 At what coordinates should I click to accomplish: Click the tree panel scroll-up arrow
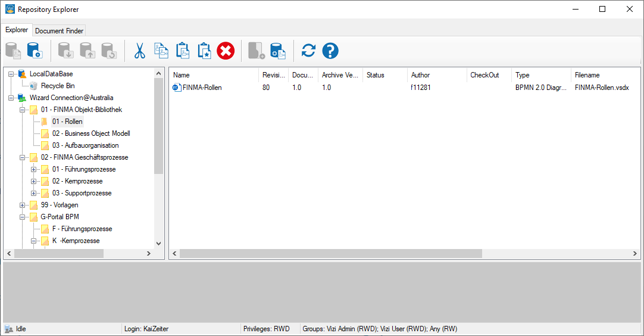tap(158, 73)
